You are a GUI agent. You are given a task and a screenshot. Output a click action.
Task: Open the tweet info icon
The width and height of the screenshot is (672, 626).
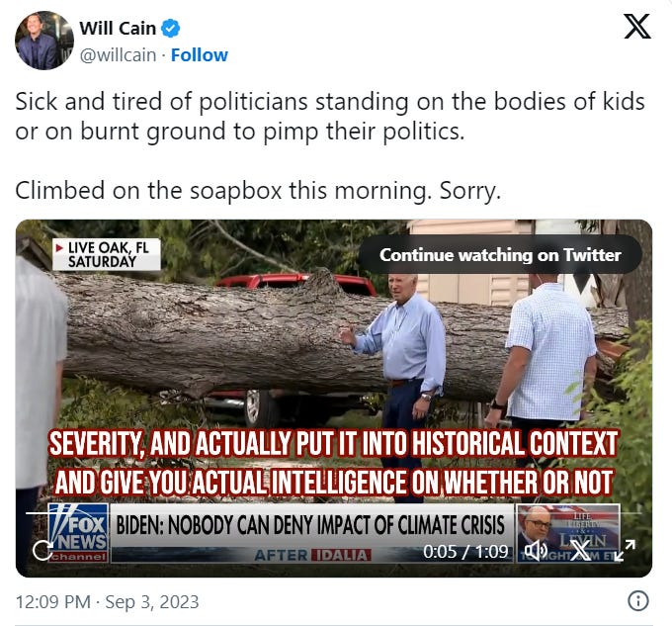(x=638, y=600)
